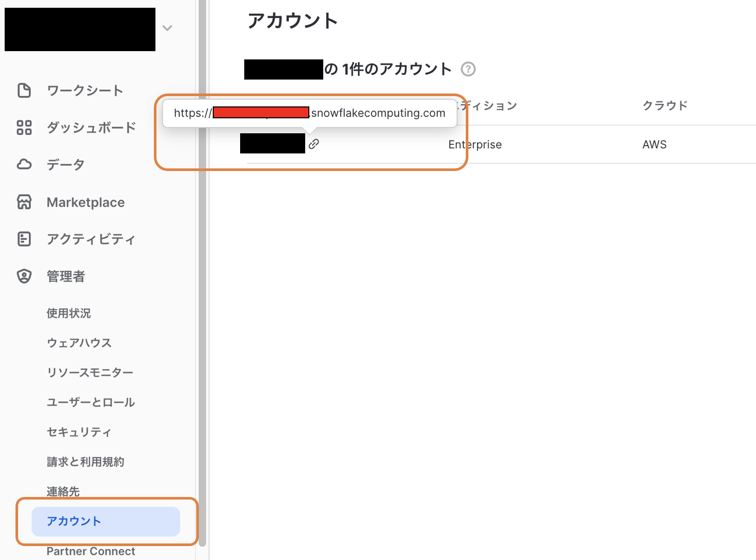This screenshot has width=756, height=560.
Task: Click the snowflakecomputing.com URL tooltip
Action: (x=310, y=113)
